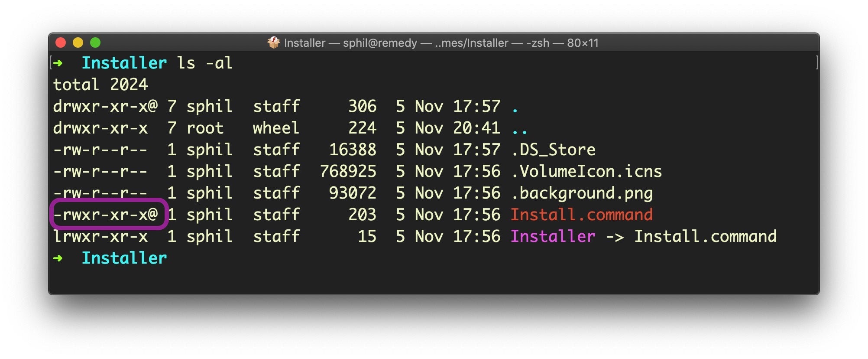Image resolution: width=868 pixels, height=359 pixels.
Task: Click the '..' parent directory entry
Action: (519, 128)
